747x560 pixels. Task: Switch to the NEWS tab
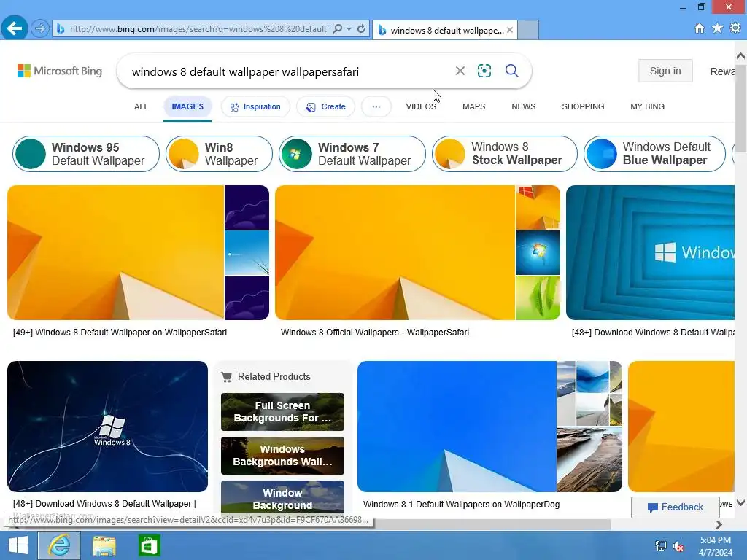(x=524, y=106)
